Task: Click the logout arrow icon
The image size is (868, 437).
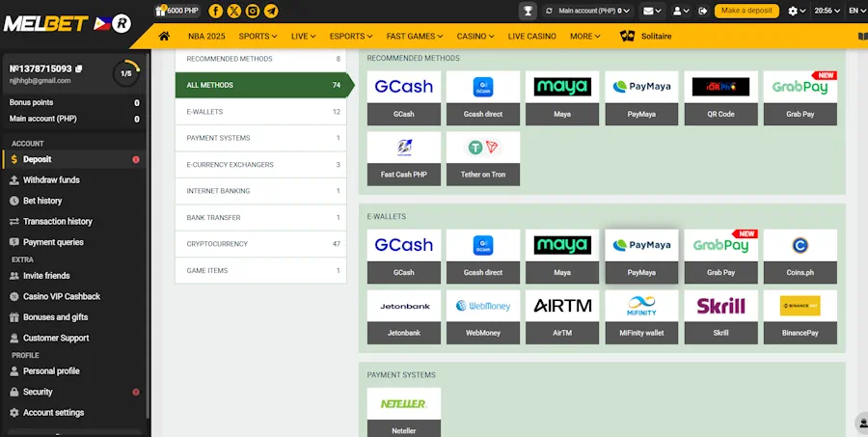Action: tap(702, 11)
